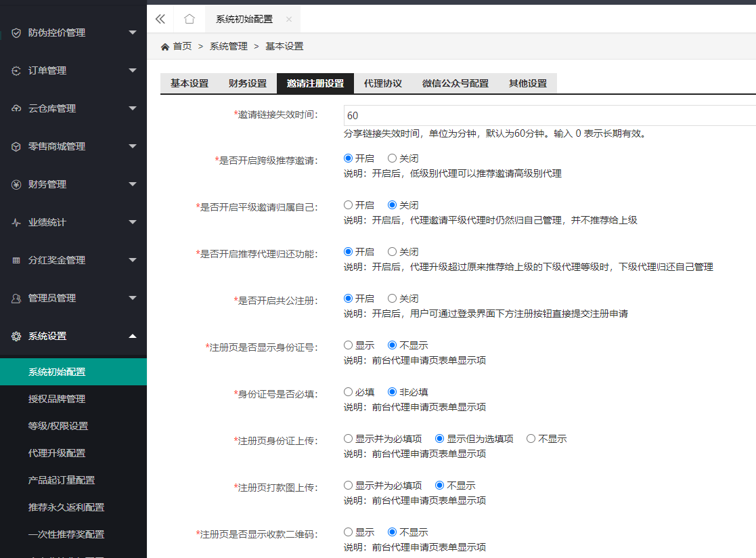756x558 pixels.
Task: Click the shield icon beside 防伪控价管理
Action: click(x=16, y=33)
